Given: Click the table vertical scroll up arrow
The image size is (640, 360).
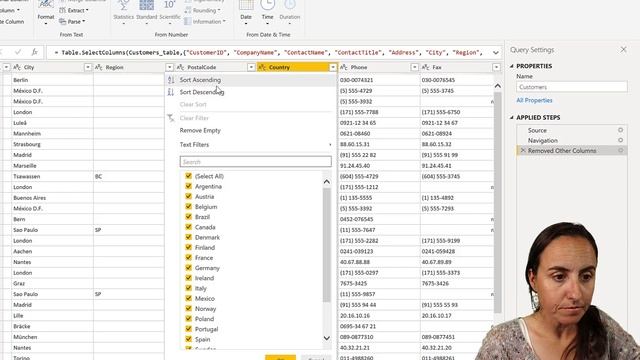Looking at the screenshot, I should coord(498,86).
